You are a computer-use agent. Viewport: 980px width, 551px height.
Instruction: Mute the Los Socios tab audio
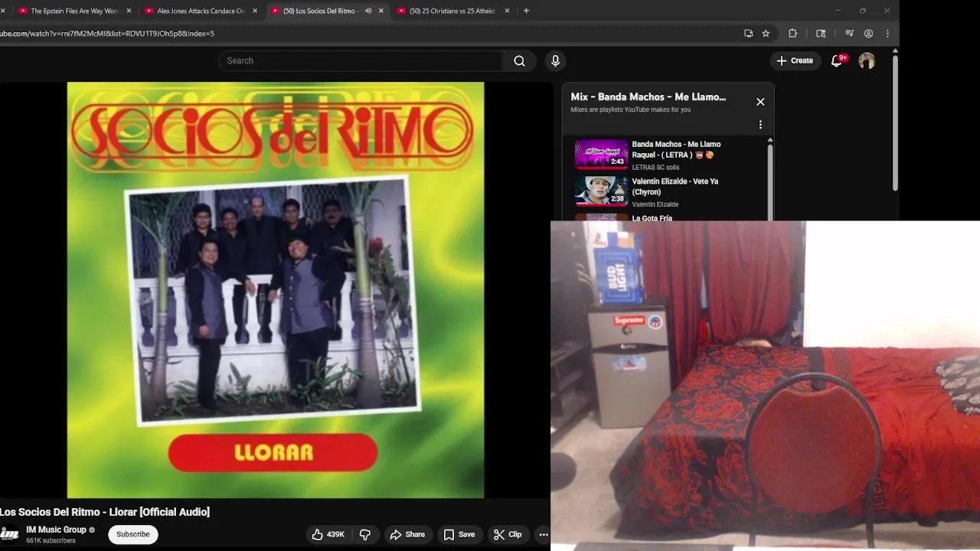[x=368, y=11]
